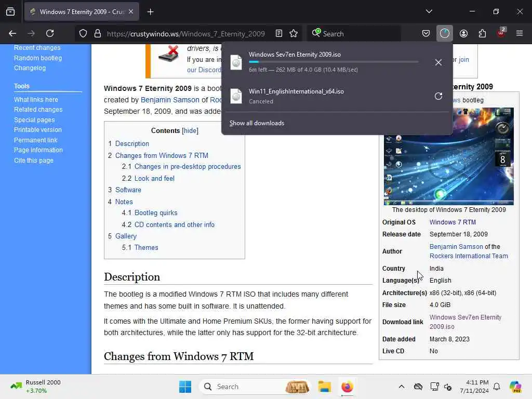Open the notification bell
Viewport: 532px width, 399px height.
click(497, 387)
